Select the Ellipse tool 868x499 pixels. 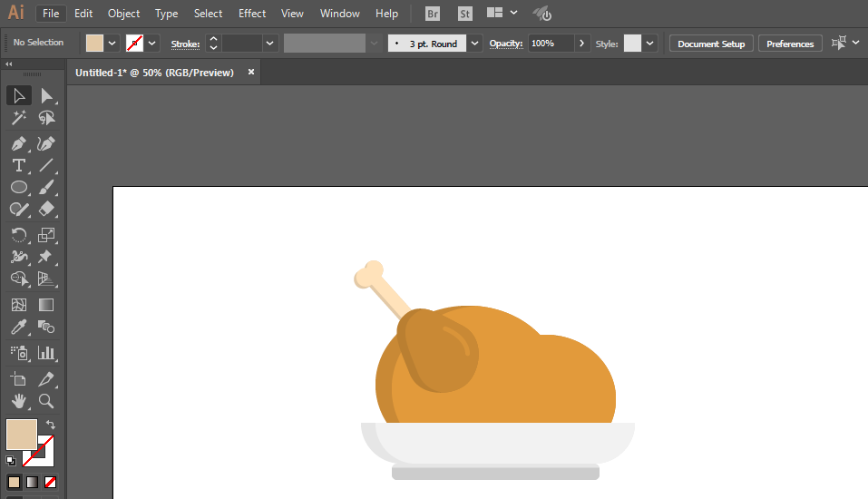tap(18, 188)
